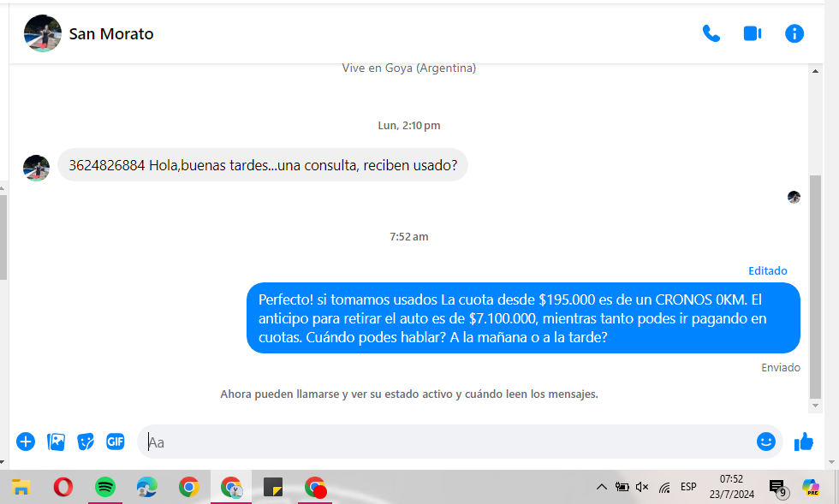
Task: Open Copilot preview icon in taskbar
Action: (x=811, y=487)
